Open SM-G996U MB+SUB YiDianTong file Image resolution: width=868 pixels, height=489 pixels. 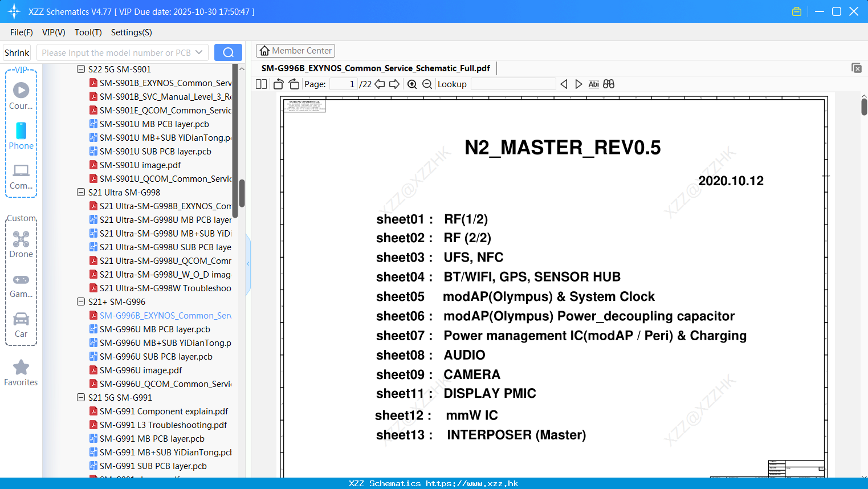pos(160,343)
